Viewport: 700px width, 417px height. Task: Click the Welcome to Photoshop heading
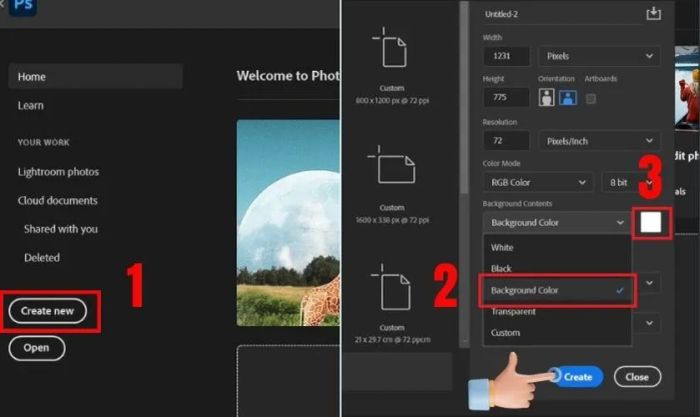(x=288, y=76)
